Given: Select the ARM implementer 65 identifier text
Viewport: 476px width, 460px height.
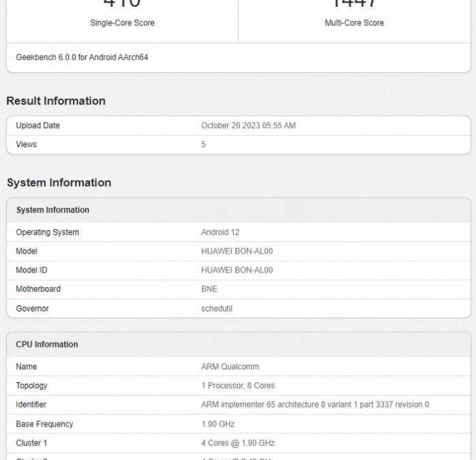Looking at the screenshot, I should tap(315, 405).
